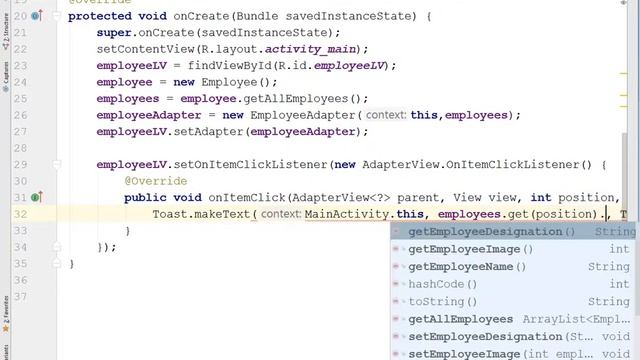The width and height of the screenshot is (640, 360).
Task: Click the fold end marker at line 34
Action: 57,247
